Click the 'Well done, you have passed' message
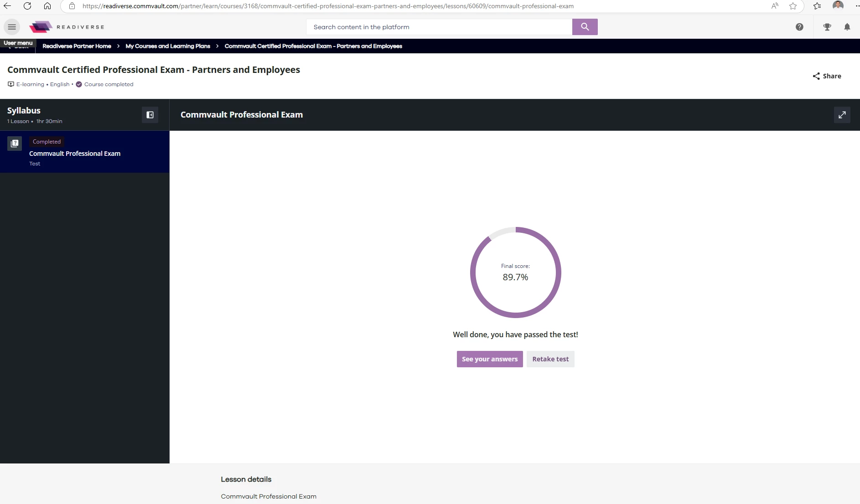 (515, 334)
